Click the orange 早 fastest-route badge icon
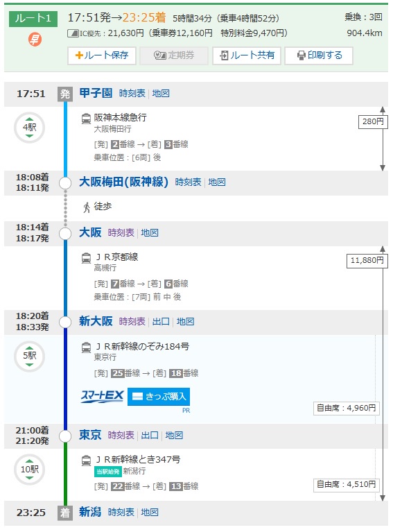393x532 pixels. [x=35, y=40]
